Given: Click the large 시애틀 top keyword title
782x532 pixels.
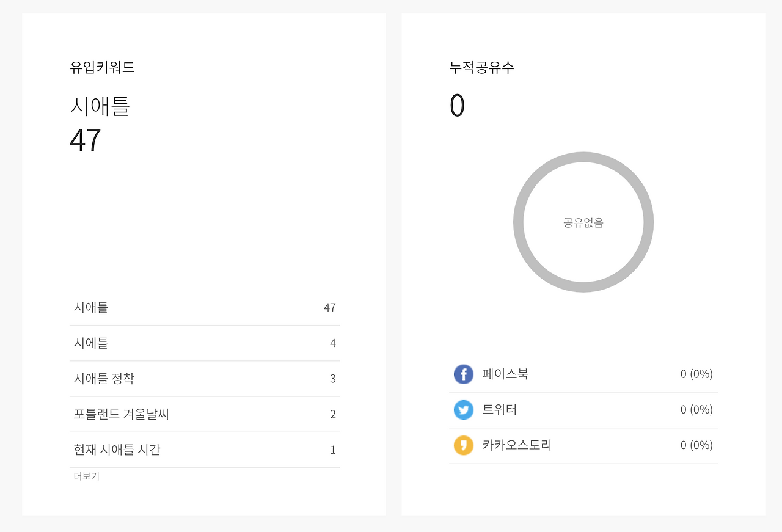Looking at the screenshot, I should pos(100,106).
